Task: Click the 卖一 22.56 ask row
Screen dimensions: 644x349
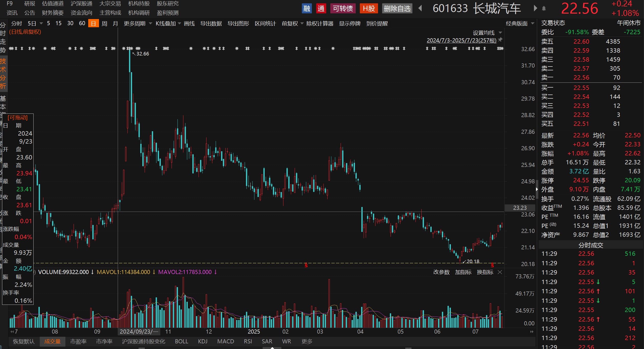Action: [x=591, y=78]
